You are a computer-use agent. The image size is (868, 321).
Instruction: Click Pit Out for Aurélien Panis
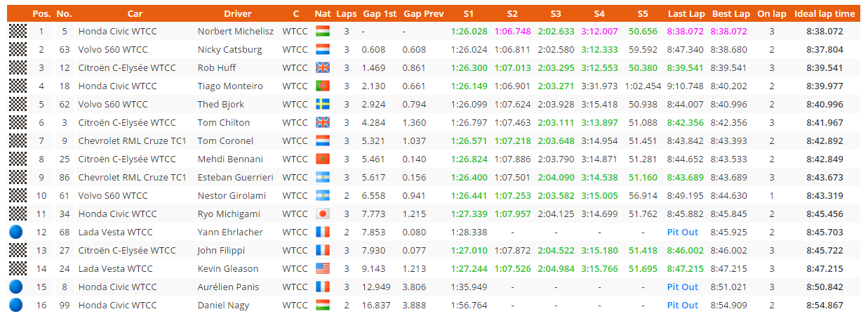click(683, 287)
